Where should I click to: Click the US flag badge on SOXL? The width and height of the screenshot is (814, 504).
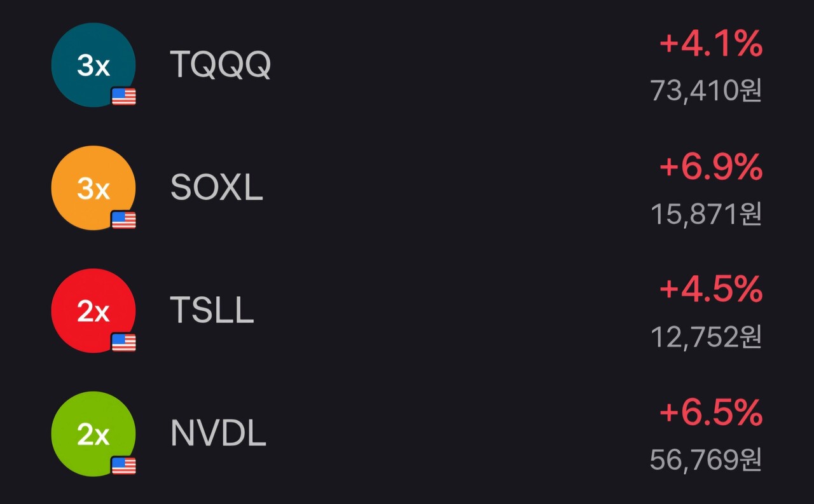point(124,220)
